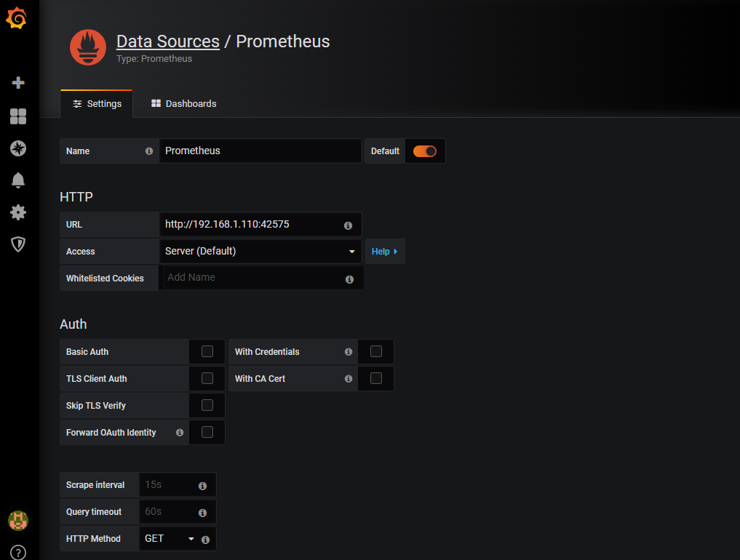The width and height of the screenshot is (740, 560).
Task: Open the Alerting bell icon
Action: [18, 180]
